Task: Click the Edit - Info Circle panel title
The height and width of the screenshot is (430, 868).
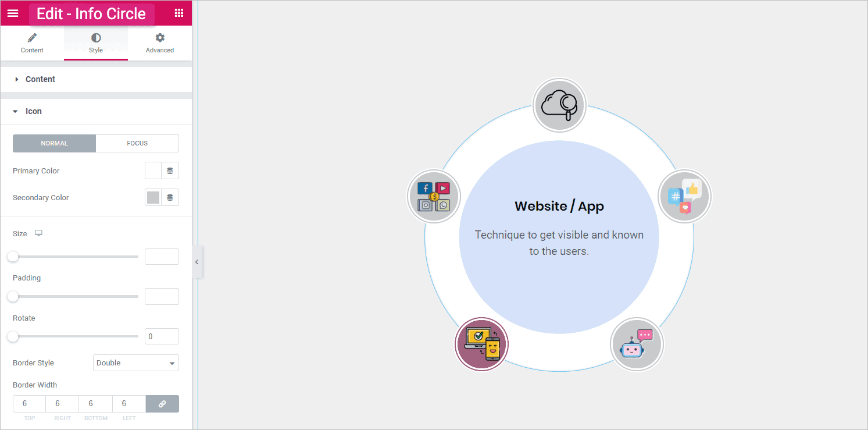Action: click(91, 14)
